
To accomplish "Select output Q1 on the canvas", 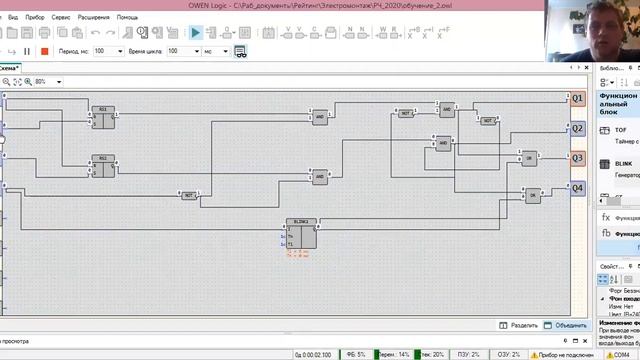I will 577,98.
